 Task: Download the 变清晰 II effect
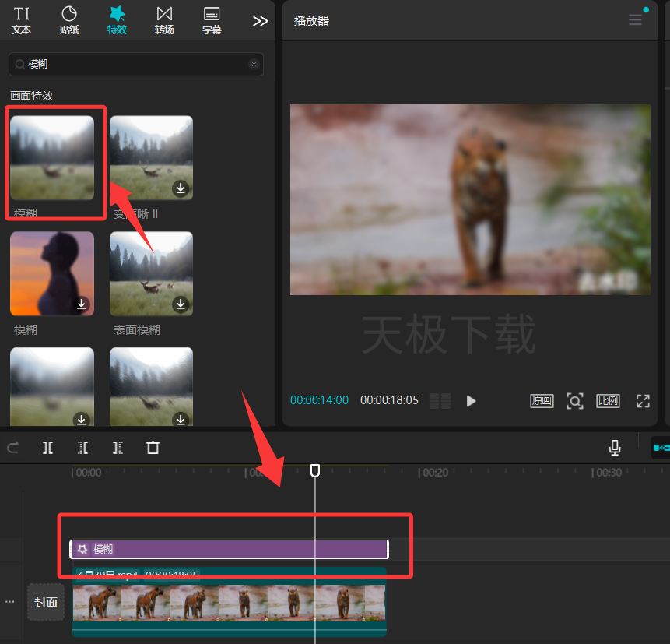[x=181, y=188]
